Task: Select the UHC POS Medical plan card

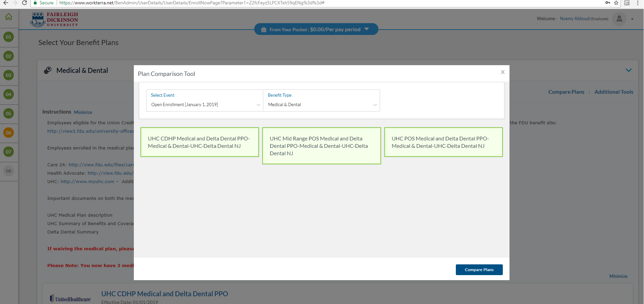Action: (x=443, y=142)
